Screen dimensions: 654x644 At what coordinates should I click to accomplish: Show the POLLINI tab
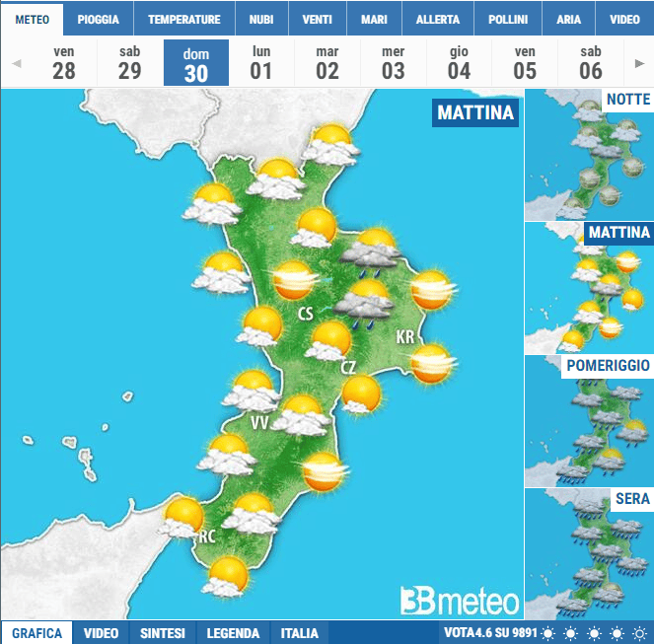tap(508, 20)
